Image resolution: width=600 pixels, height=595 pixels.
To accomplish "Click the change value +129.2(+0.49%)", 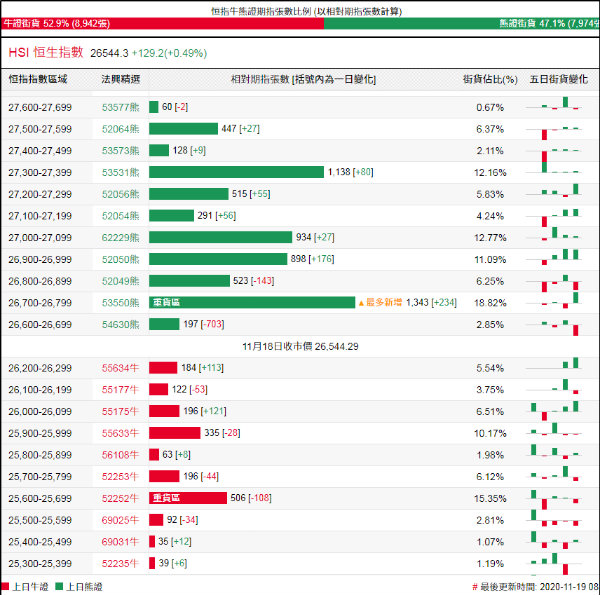I will (x=169, y=53).
